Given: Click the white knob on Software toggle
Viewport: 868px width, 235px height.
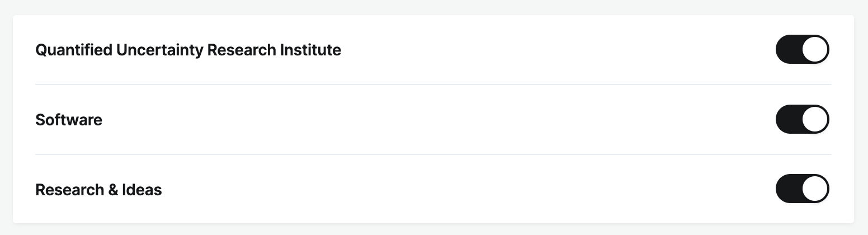Looking at the screenshot, I should [815, 119].
